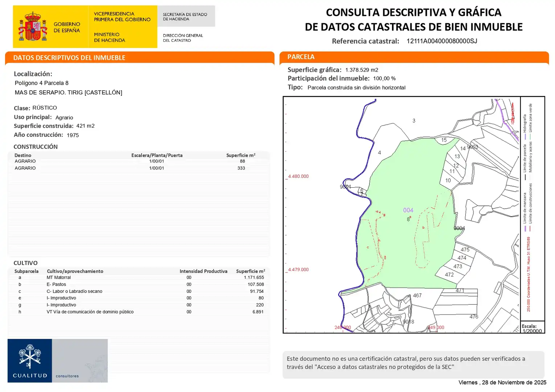The width and height of the screenshot is (555, 392).
Task: Select the 'RÚSTICO' class value
Action: (45, 108)
